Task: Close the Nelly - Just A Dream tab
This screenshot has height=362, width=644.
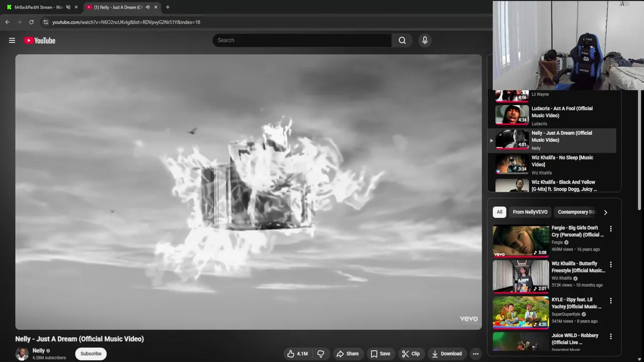Action: (x=155, y=7)
